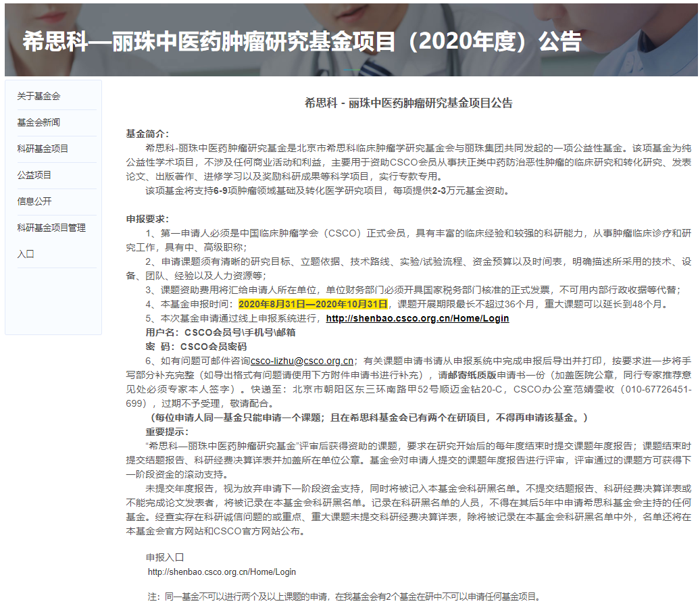Click the 申报要求 section heading
The height and width of the screenshot is (608, 700).
click(147, 219)
